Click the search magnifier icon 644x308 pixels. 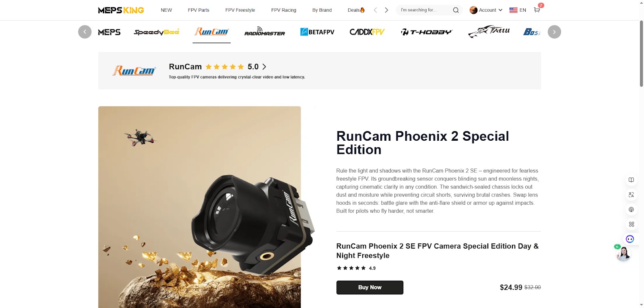point(456,10)
